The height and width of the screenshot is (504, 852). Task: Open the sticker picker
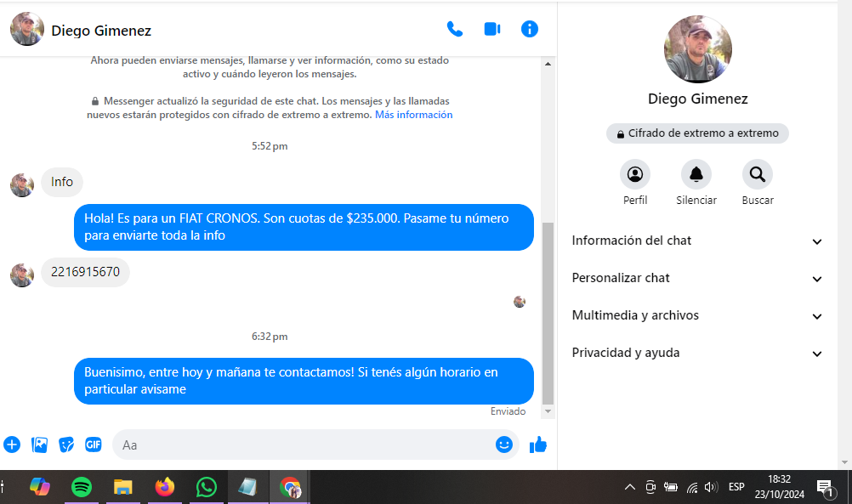tap(66, 445)
